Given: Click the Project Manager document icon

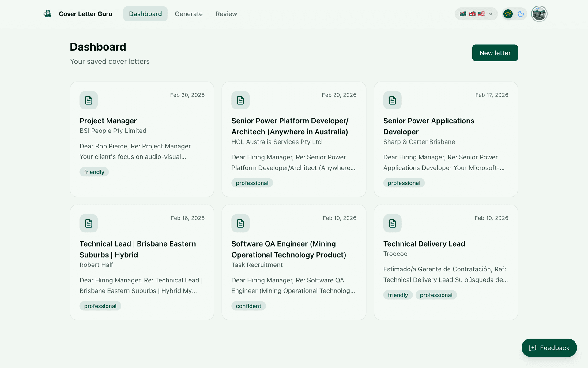Looking at the screenshot, I should click(x=89, y=100).
